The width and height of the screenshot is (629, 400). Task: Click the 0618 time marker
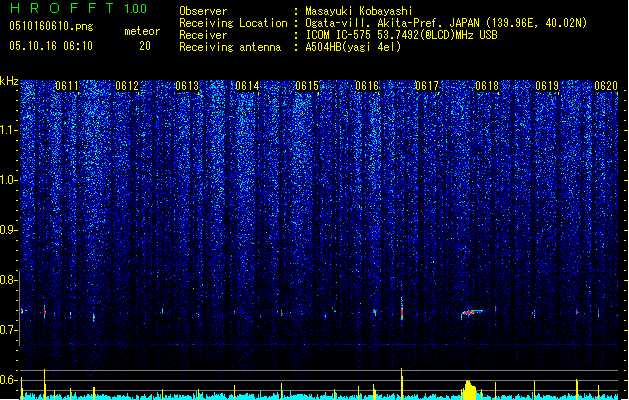point(487,86)
